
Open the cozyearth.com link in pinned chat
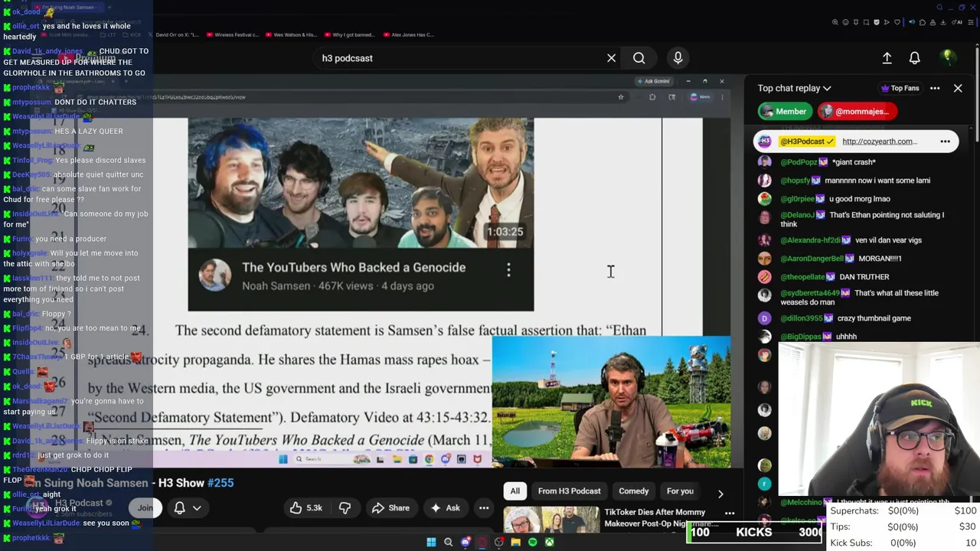pyautogui.click(x=879, y=142)
